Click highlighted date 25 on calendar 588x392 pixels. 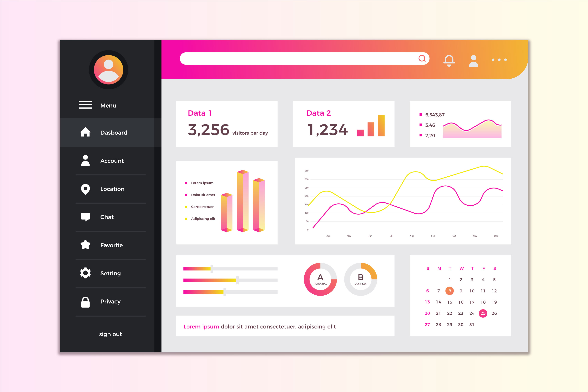482,313
